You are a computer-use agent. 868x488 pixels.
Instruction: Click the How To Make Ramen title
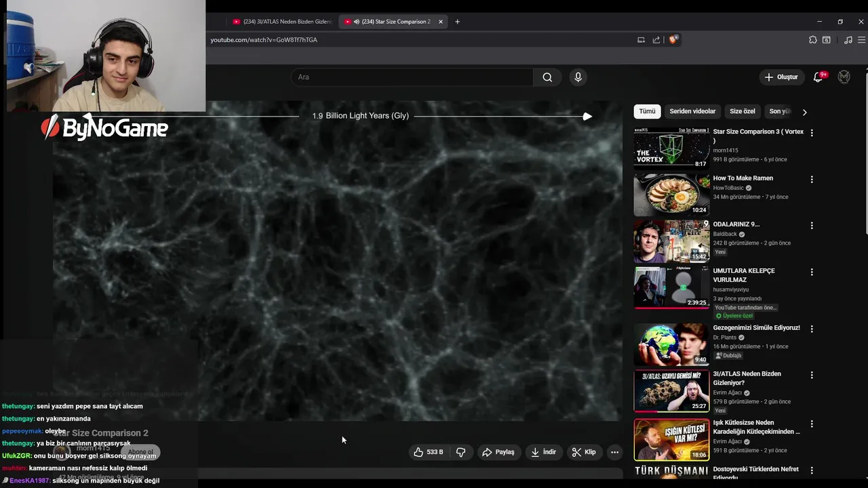[x=743, y=178]
